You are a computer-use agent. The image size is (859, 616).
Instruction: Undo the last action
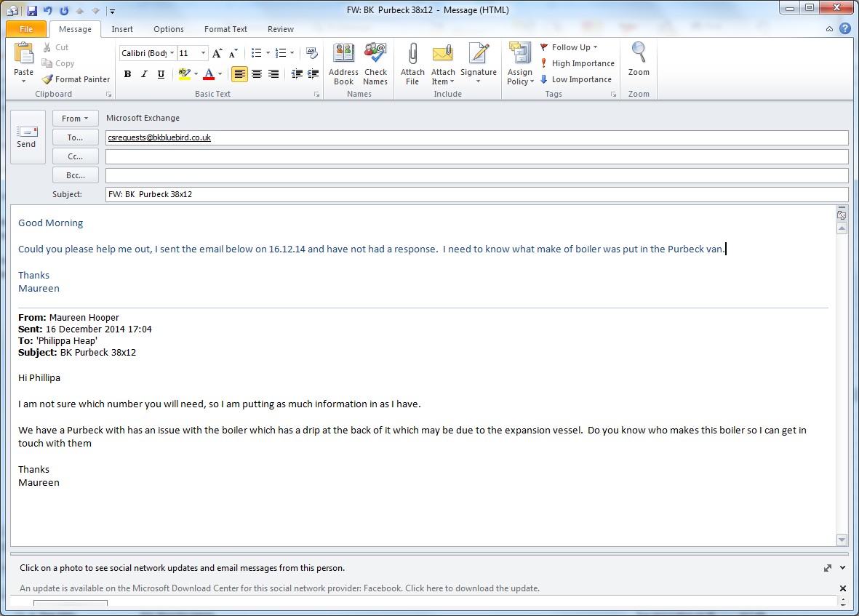[x=48, y=10]
